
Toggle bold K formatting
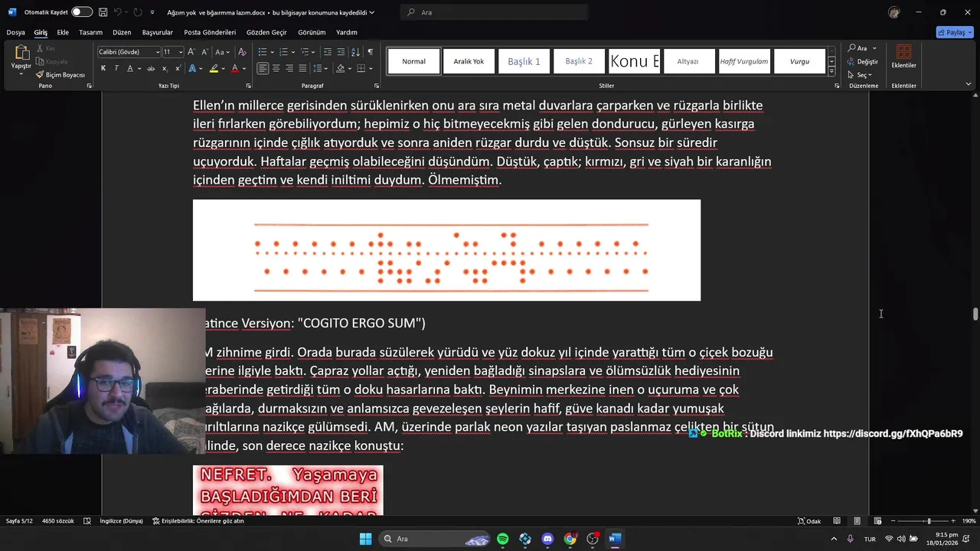pyautogui.click(x=103, y=68)
